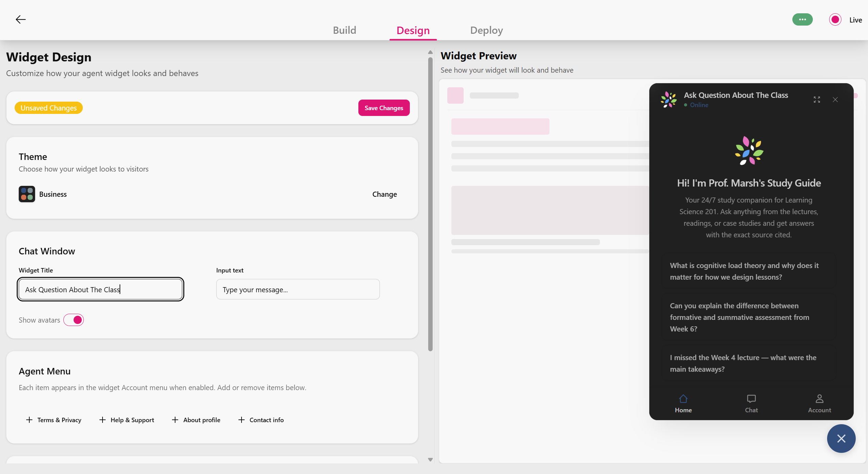Open the Chat section in widget preview

[751, 403]
